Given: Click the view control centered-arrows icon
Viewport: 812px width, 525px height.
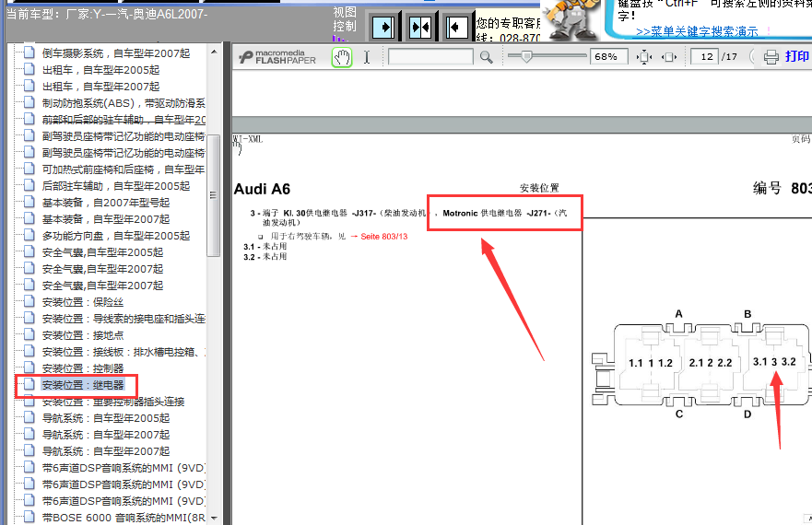Looking at the screenshot, I should pos(420,27).
